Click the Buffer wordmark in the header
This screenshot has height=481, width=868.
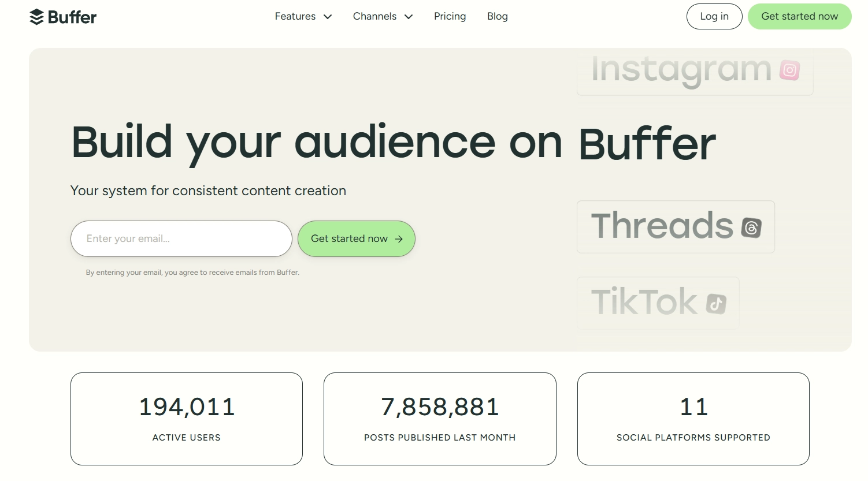pyautogui.click(x=72, y=17)
